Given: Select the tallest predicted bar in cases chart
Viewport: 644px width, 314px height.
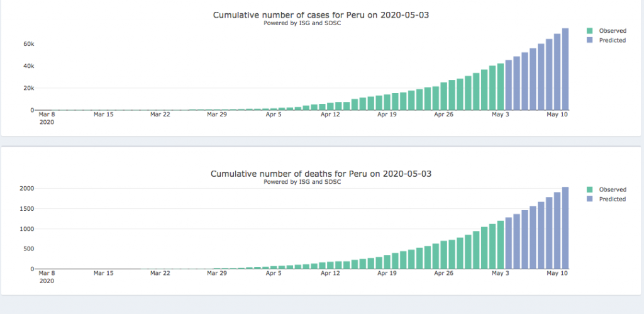Looking at the screenshot, I should pyautogui.click(x=565, y=69).
